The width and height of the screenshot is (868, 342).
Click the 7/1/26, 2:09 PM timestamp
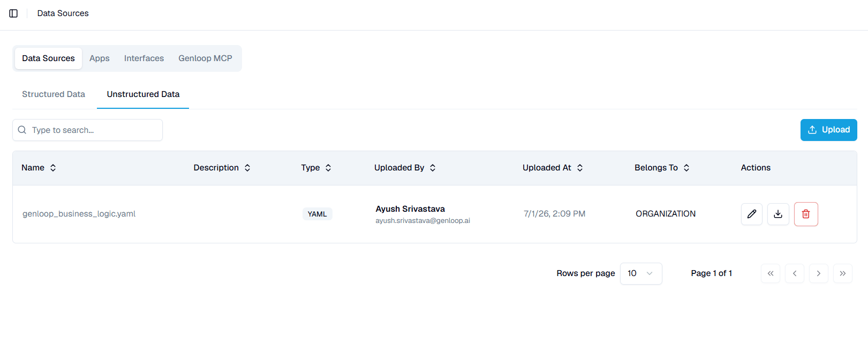tap(554, 214)
